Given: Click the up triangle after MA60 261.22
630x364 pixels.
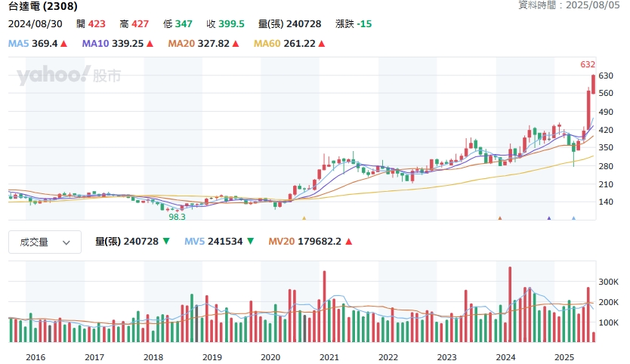Looking at the screenshot, I should (321, 44).
